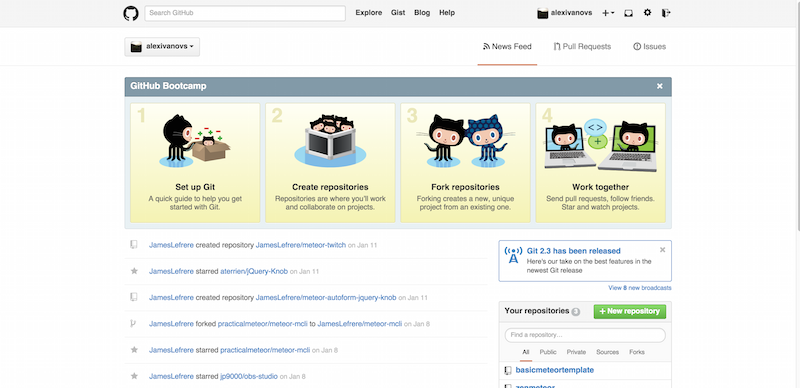
Task: Open the plus create-new menu
Action: (x=608, y=13)
